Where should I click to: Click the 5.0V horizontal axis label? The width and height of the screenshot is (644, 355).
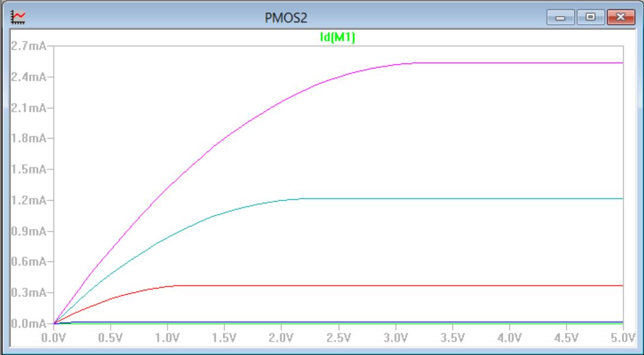click(x=623, y=338)
